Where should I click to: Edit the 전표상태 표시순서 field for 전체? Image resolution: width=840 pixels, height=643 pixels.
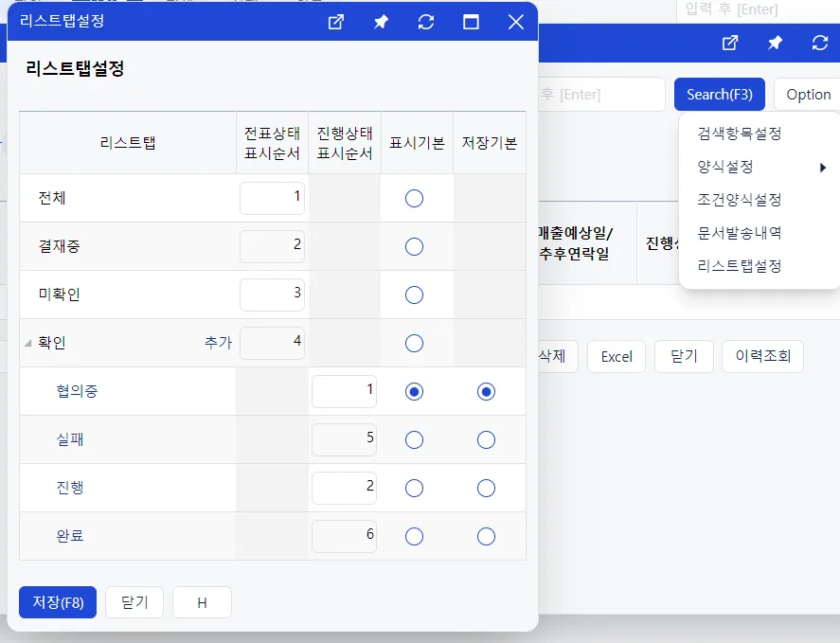pos(272,198)
